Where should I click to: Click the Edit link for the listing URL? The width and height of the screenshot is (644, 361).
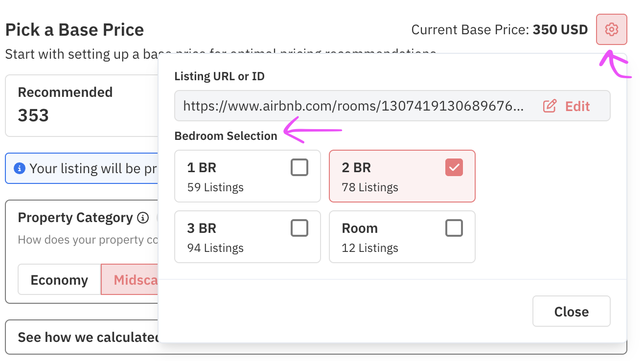577,106
